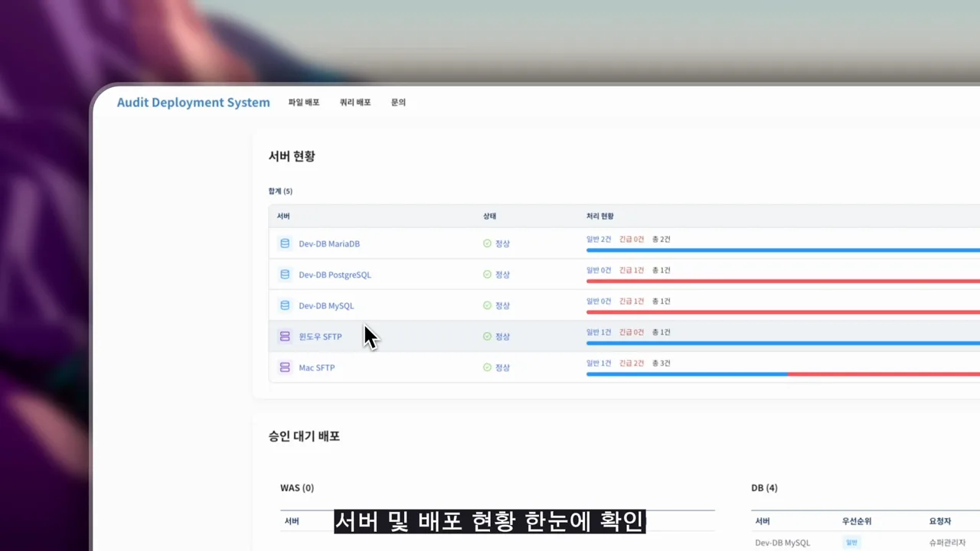This screenshot has width=980, height=551.
Task: Click the database icon for Dev-DB PostgreSQL
Action: (x=285, y=274)
